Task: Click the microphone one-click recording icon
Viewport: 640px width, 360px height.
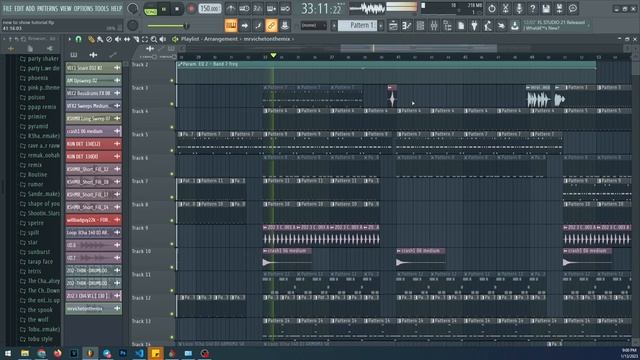Action: pos(519,9)
